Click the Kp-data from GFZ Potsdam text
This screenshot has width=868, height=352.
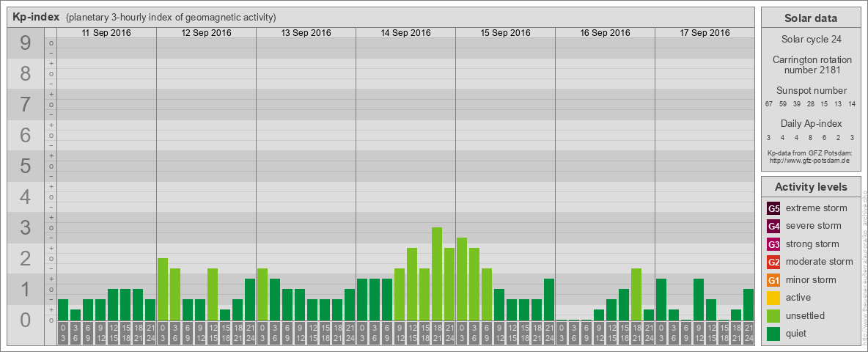click(x=809, y=153)
